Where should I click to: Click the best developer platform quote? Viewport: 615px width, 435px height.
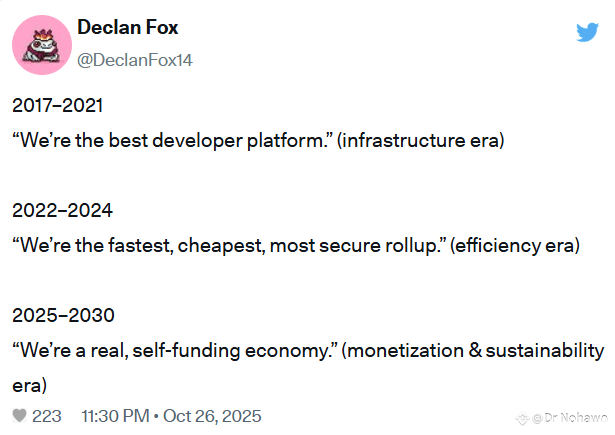pos(173,140)
